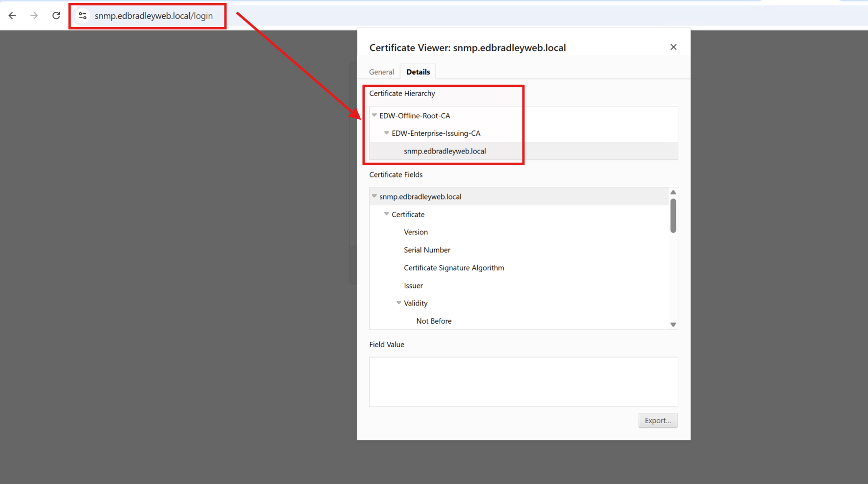This screenshot has width=868, height=484.
Task: Select the Certificate Signature Algorithm field
Action: (x=453, y=268)
